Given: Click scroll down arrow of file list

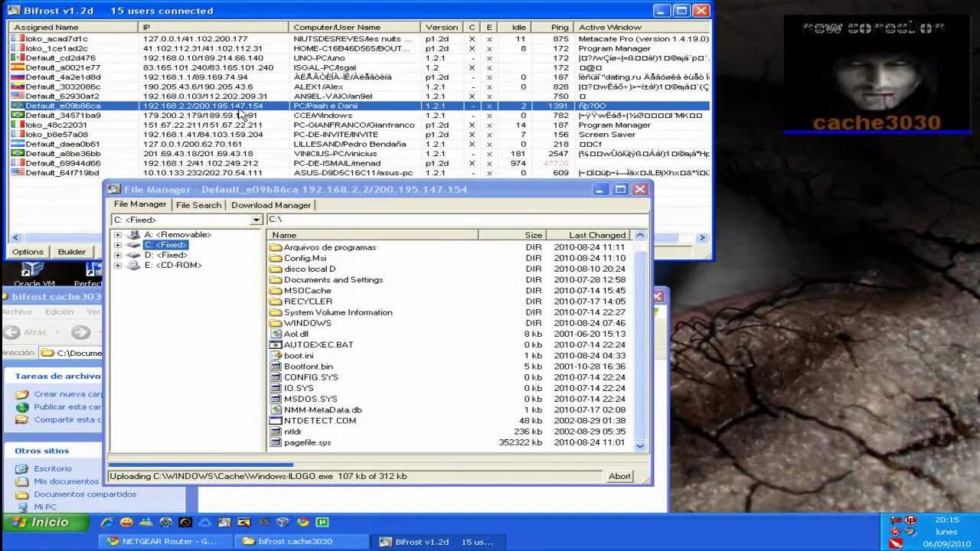Looking at the screenshot, I should [x=639, y=445].
